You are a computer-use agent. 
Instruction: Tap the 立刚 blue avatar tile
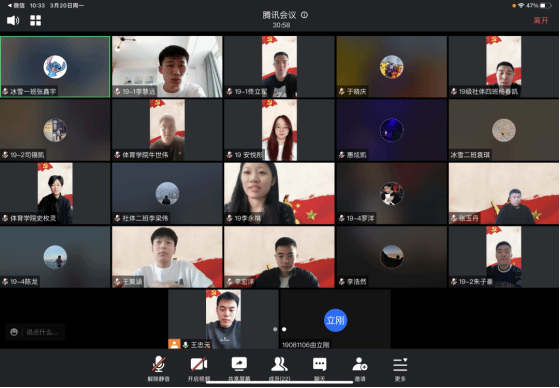click(335, 320)
